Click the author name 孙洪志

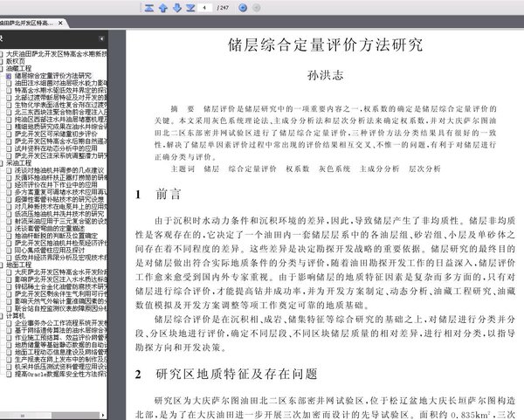325,75
